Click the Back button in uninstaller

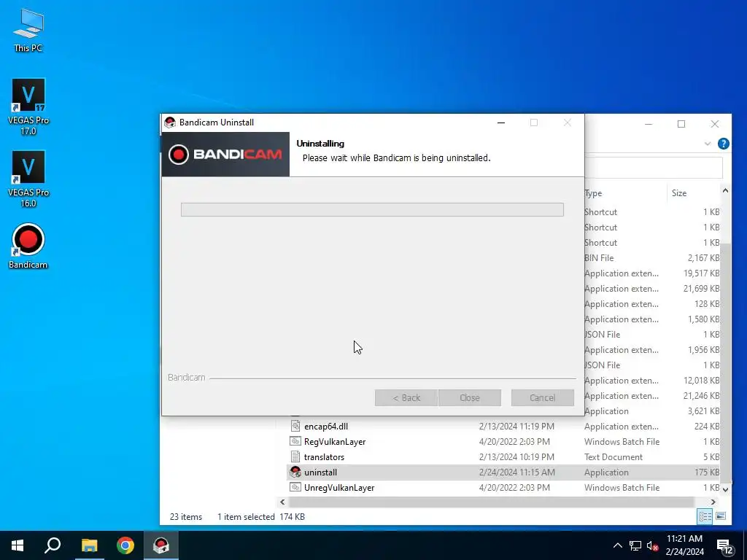(406, 397)
